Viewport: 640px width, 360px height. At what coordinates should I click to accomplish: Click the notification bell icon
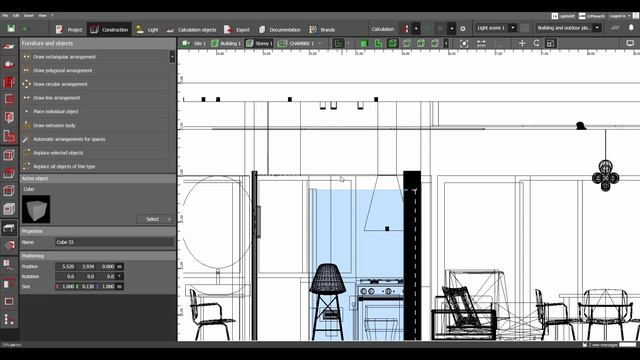point(631,28)
